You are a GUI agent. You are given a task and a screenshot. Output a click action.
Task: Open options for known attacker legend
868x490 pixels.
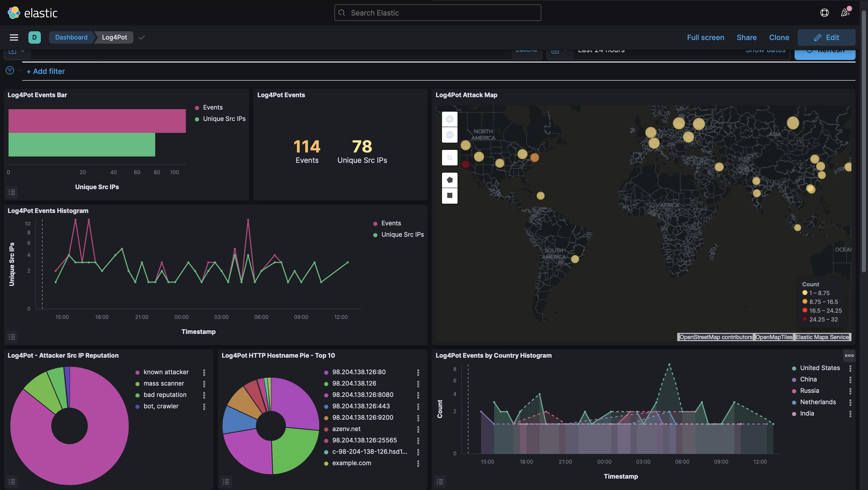tap(204, 372)
